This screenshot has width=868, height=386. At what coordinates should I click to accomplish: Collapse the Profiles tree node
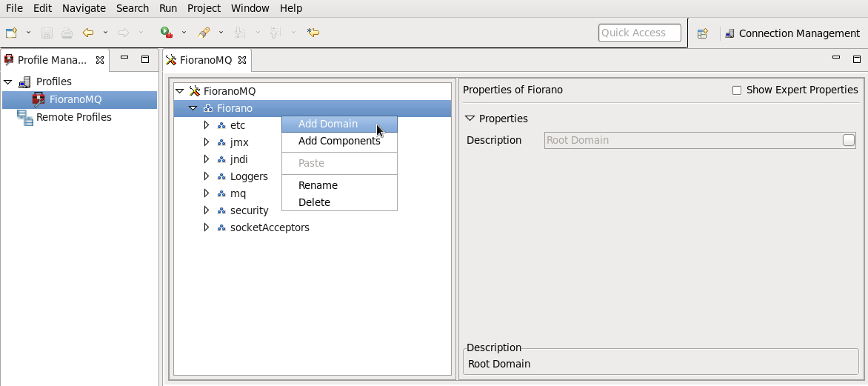coord(7,82)
